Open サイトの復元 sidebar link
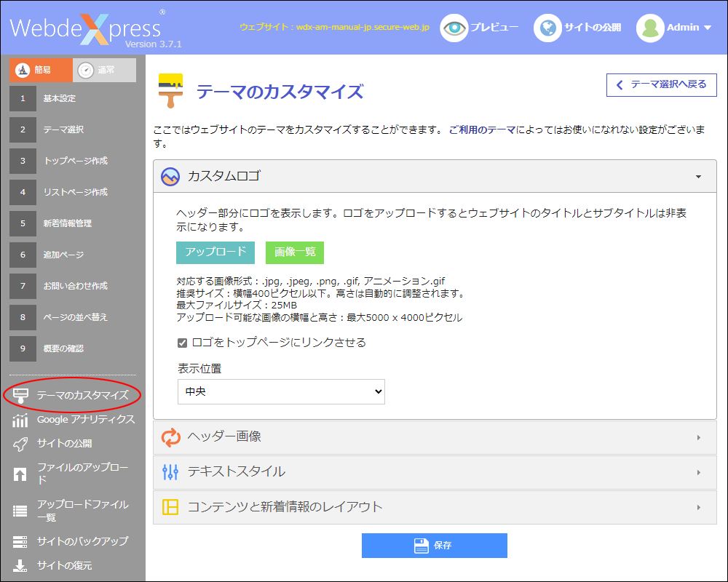The image size is (728, 582). [65, 566]
